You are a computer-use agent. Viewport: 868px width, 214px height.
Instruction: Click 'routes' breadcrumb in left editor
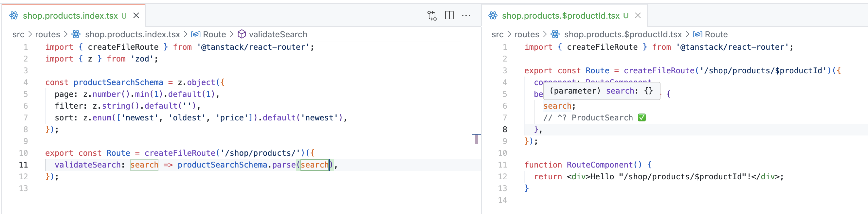(47, 34)
